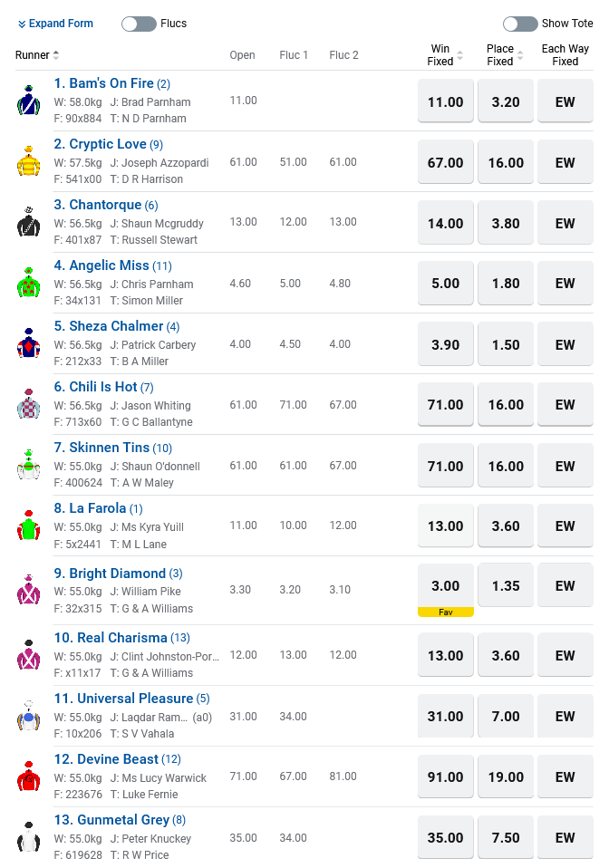This screenshot has width=609, height=868.
Task: Click Angelic Miss green silks icon
Action: (x=28, y=283)
